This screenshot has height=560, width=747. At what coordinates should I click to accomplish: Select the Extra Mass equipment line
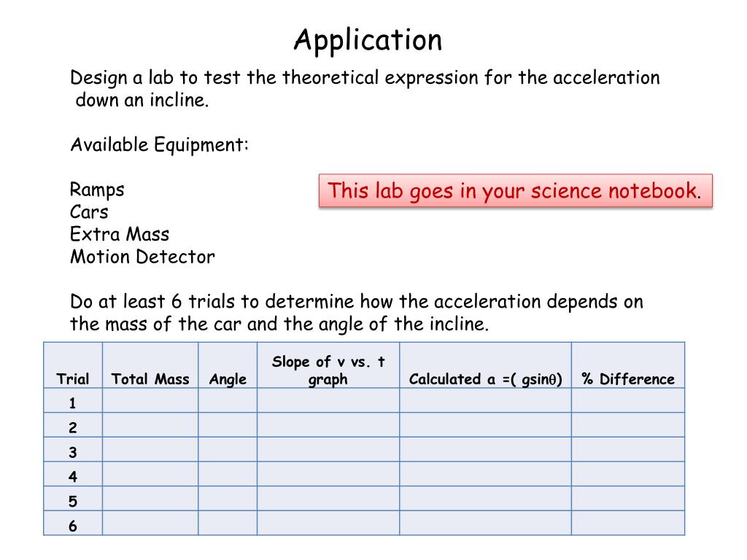120,234
